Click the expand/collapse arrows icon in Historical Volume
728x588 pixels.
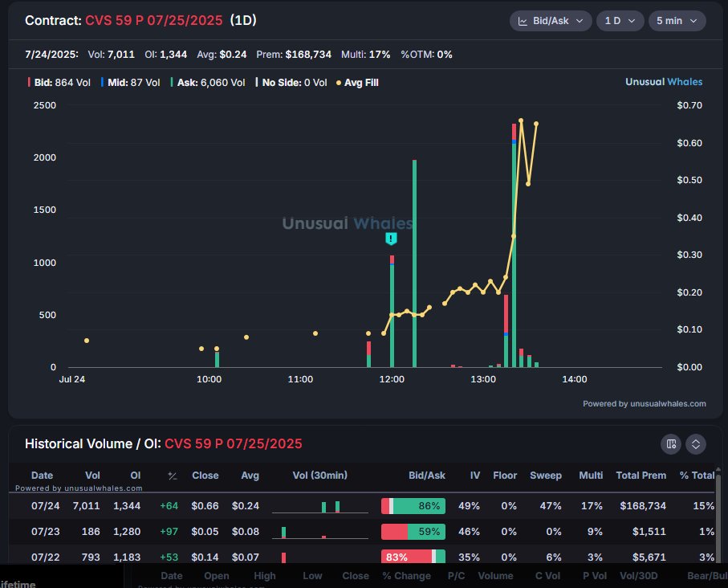(x=696, y=444)
